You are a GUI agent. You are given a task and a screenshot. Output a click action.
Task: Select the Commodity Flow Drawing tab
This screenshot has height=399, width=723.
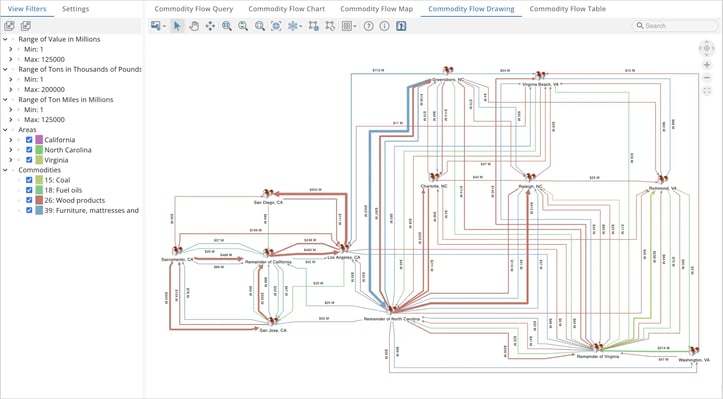(x=471, y=9)
